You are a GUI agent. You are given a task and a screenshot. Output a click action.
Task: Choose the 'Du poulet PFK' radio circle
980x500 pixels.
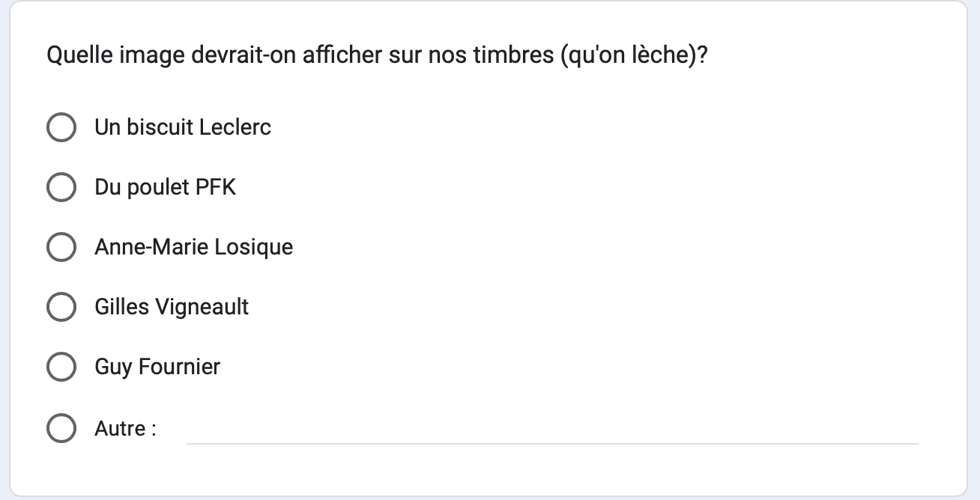pos(61,187)
